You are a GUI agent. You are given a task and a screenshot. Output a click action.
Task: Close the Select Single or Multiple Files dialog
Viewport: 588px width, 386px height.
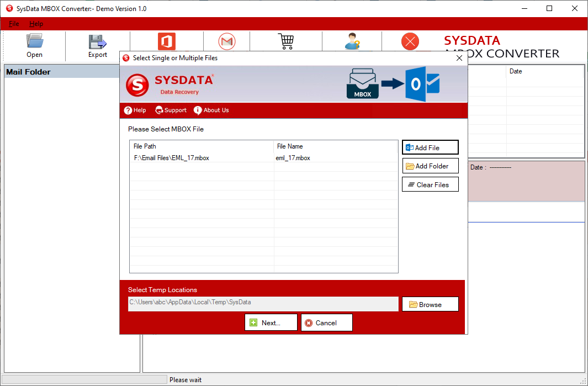[459, 58]
